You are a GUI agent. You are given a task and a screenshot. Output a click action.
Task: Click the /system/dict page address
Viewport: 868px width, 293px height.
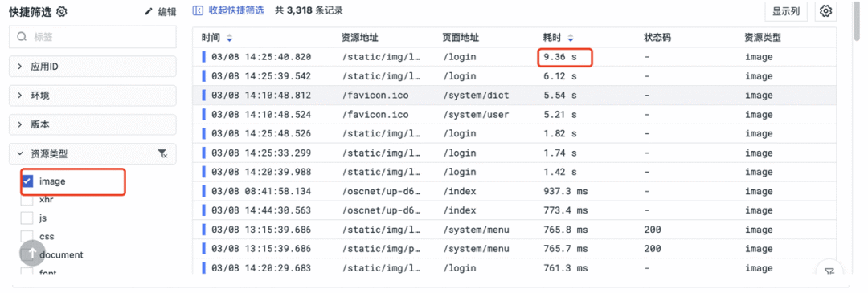coord(476,95)
